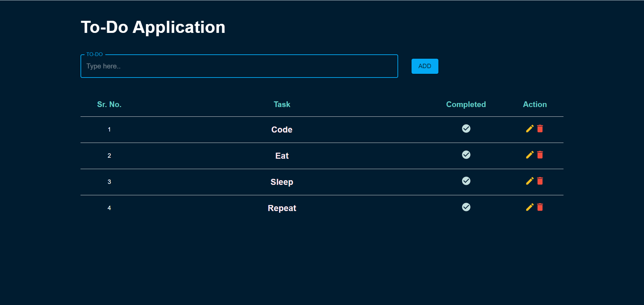
Task: Click the To-Do Application heading
Action: click(x=153, y=27)
